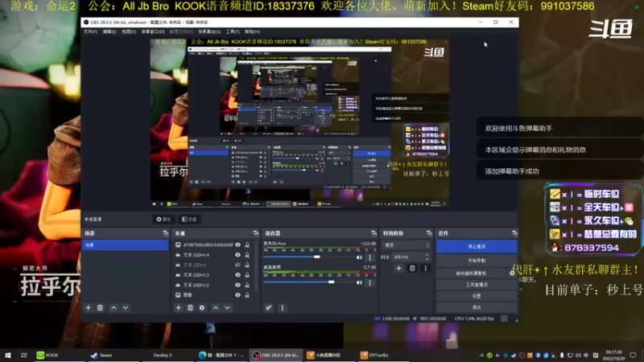The width and height of the screenshot is (644, 362).
Task: Hide the 图像 source
Action: (x=237, y=294)
